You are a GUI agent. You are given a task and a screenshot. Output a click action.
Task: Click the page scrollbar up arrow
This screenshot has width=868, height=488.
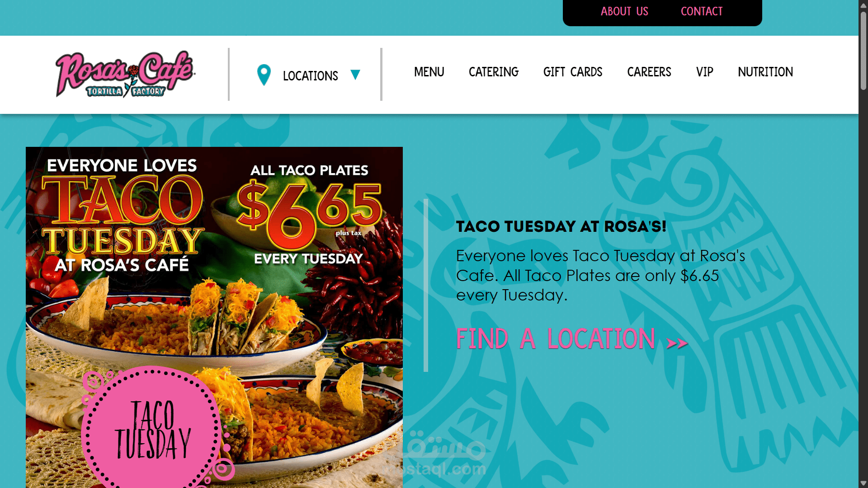point(863,5)
